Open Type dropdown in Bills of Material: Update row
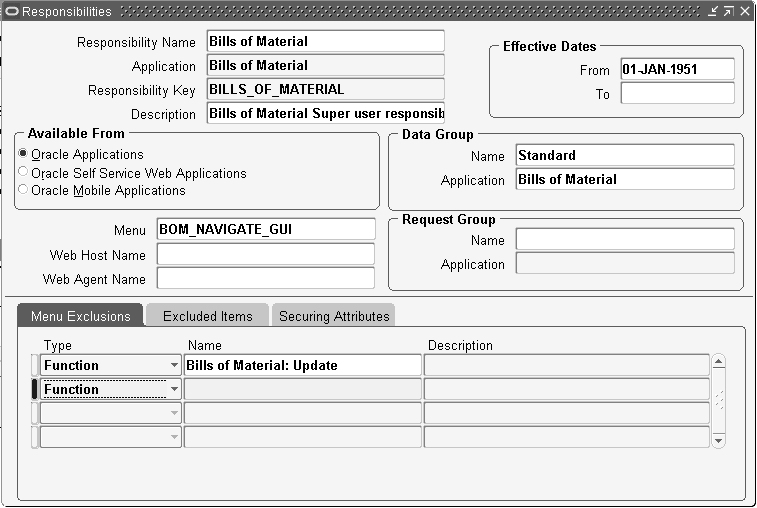 [174, 366]
